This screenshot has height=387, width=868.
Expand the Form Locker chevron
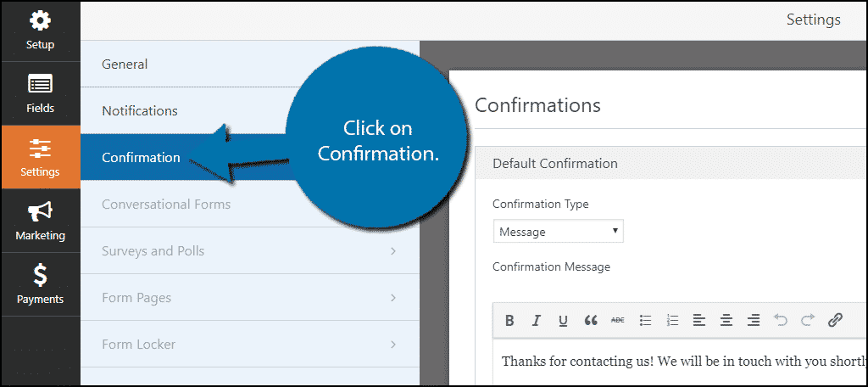[393, 345]
